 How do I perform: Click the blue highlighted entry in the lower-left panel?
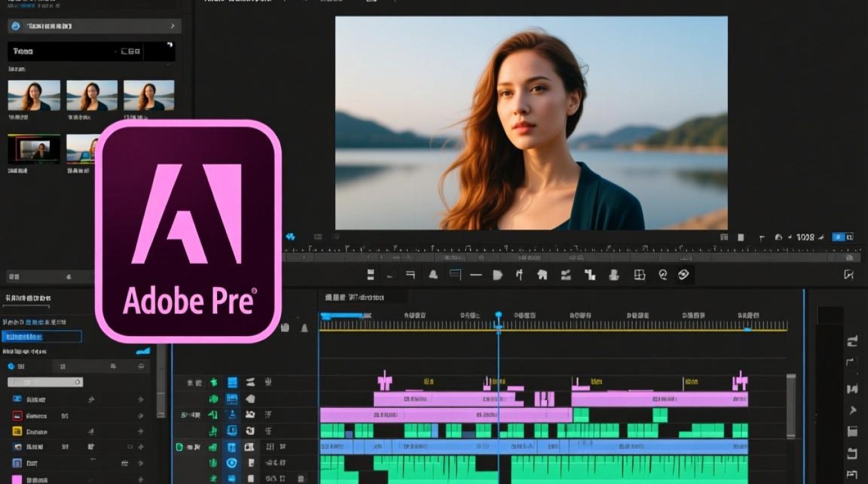click(42, 337)
